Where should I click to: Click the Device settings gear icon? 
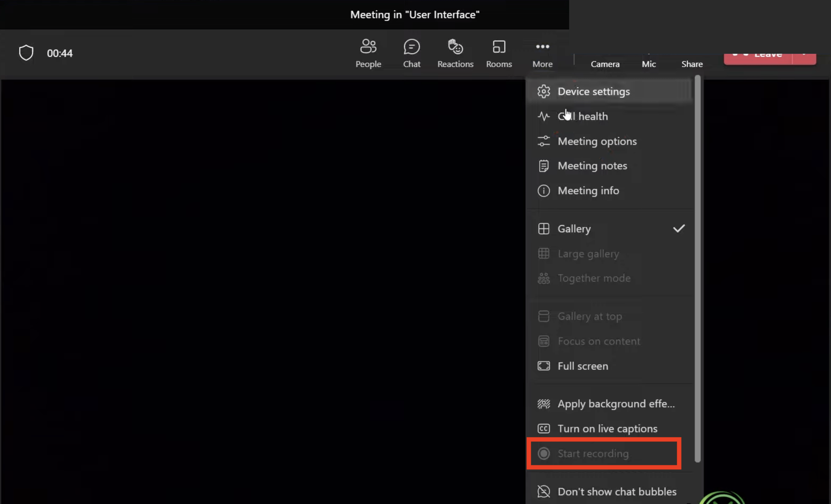(x=543, y=92)
